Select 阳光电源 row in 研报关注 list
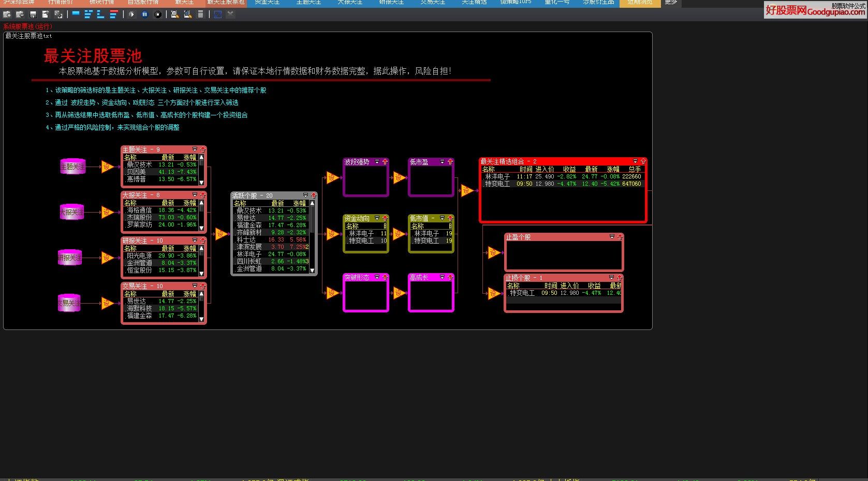Image resolution: width=868 pixels, height=481 pixels. (161, 256)
